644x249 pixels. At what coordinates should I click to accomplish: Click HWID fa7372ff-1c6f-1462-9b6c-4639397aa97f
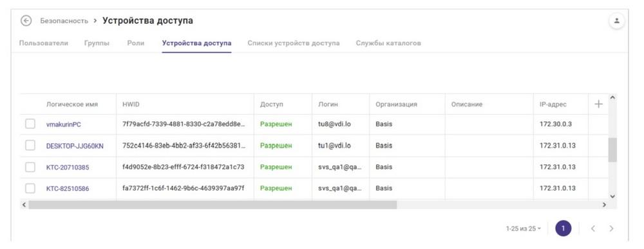[x=183, y=188]
